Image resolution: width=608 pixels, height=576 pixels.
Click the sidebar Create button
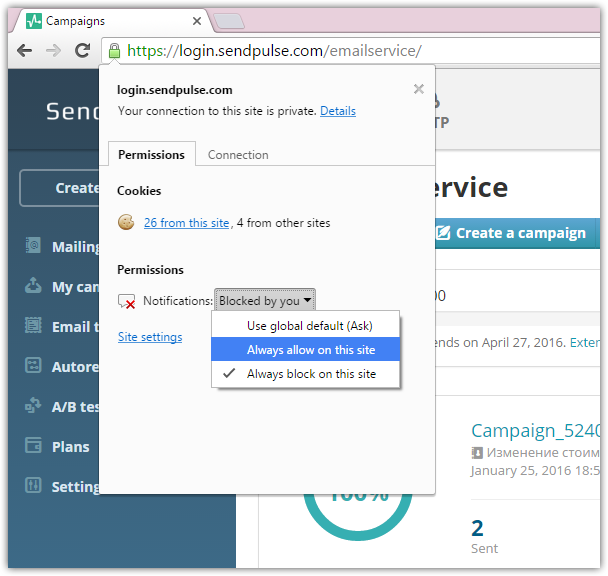point(60,188)
